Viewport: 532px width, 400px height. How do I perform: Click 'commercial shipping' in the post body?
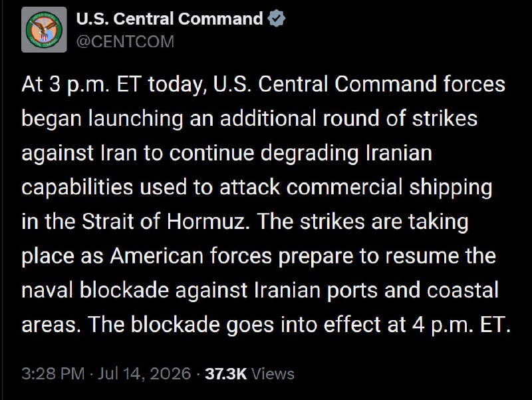[390, 188]
